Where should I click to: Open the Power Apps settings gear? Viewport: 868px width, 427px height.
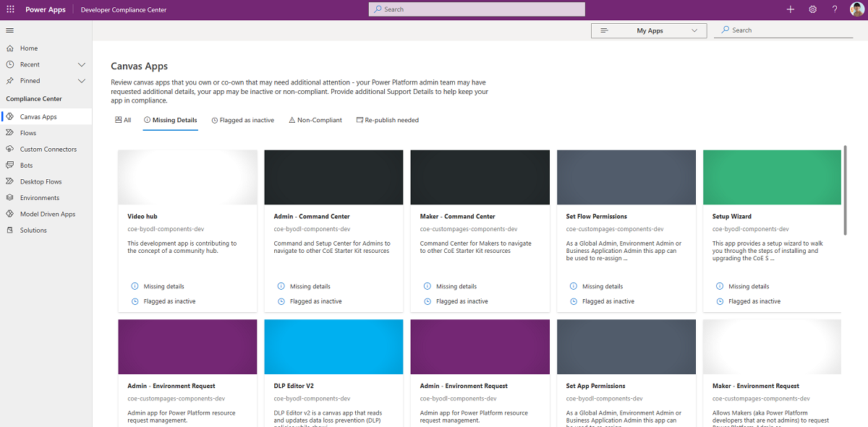[x=812, y=9]
